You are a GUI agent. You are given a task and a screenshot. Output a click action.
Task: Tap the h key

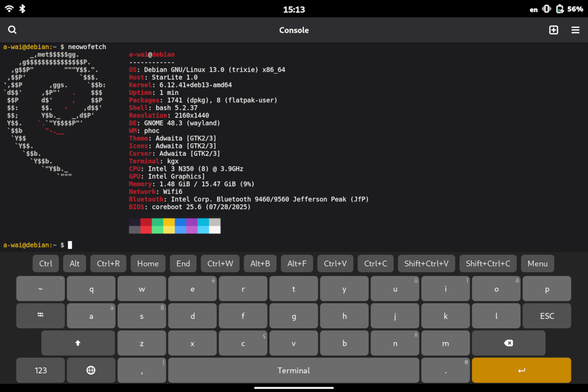(x=344, y=315)
